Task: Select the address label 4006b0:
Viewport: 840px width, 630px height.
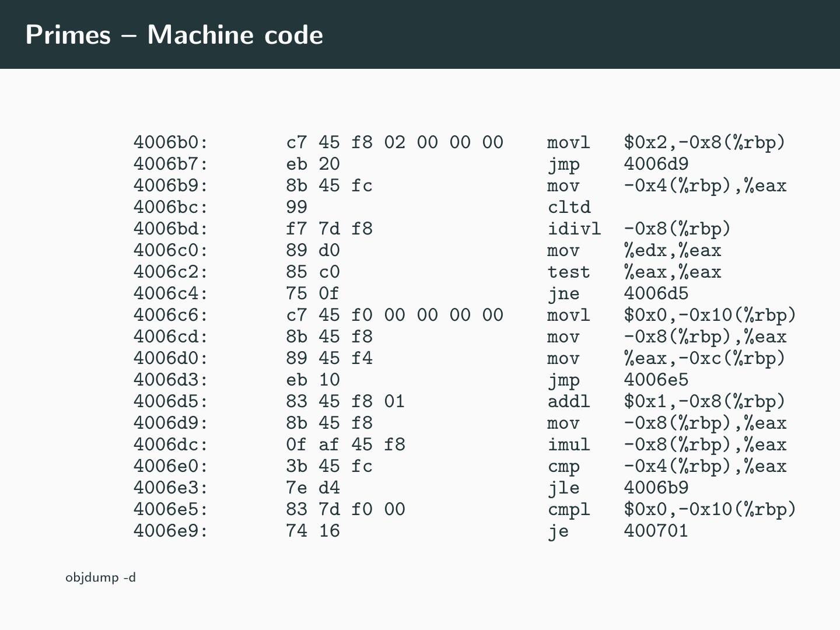Action: 171,142
